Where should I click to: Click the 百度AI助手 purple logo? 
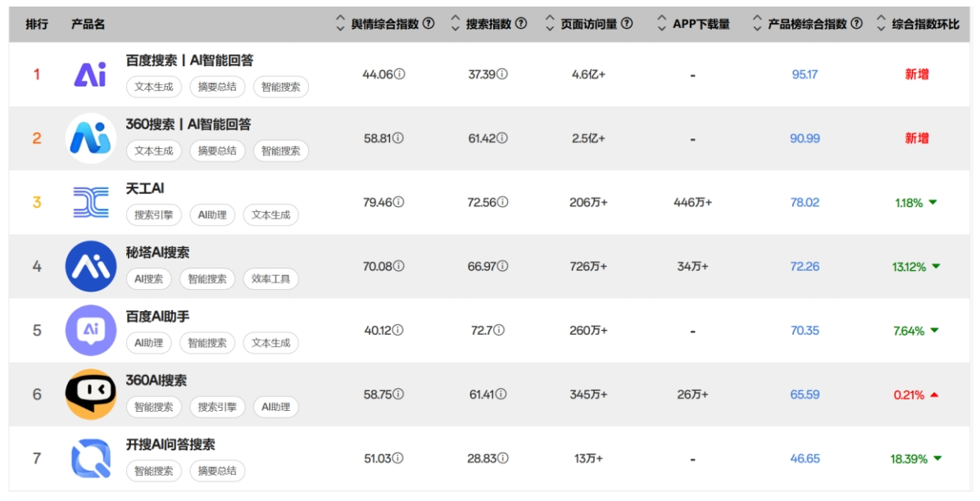[91, 326]
